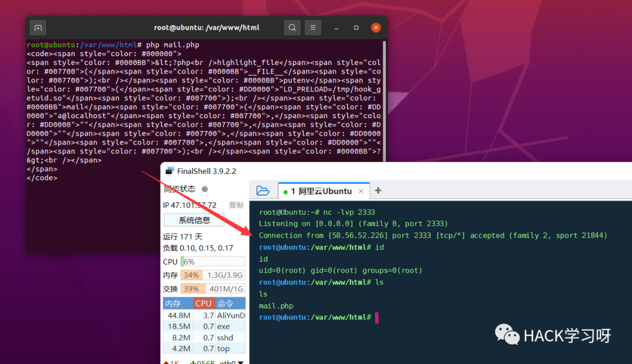Viewport: 632px width, 364px height.
Task: Select the top process row
Action: [x=204, y=348]
